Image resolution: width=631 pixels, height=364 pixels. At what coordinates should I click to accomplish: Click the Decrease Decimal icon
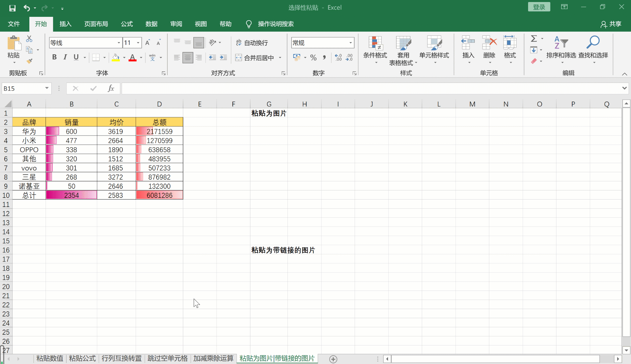point(349,58)
